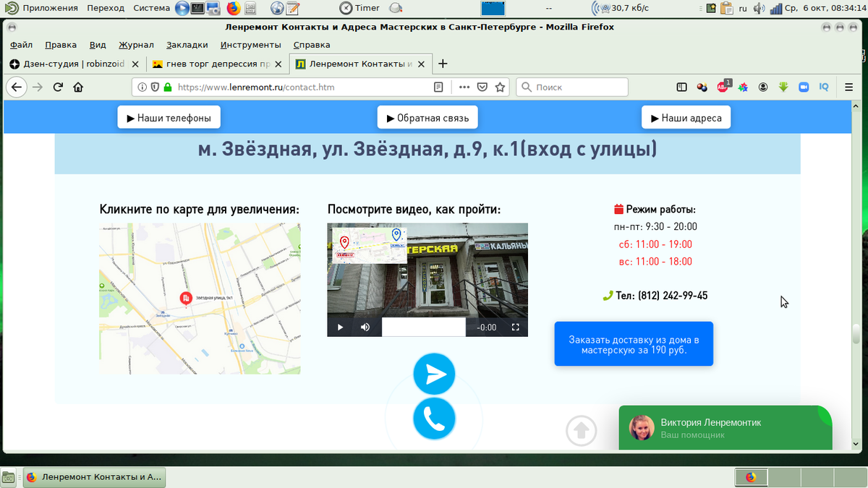Toggle reader view in address bar
The image size is (868, 488).
[x=438, y=87]
